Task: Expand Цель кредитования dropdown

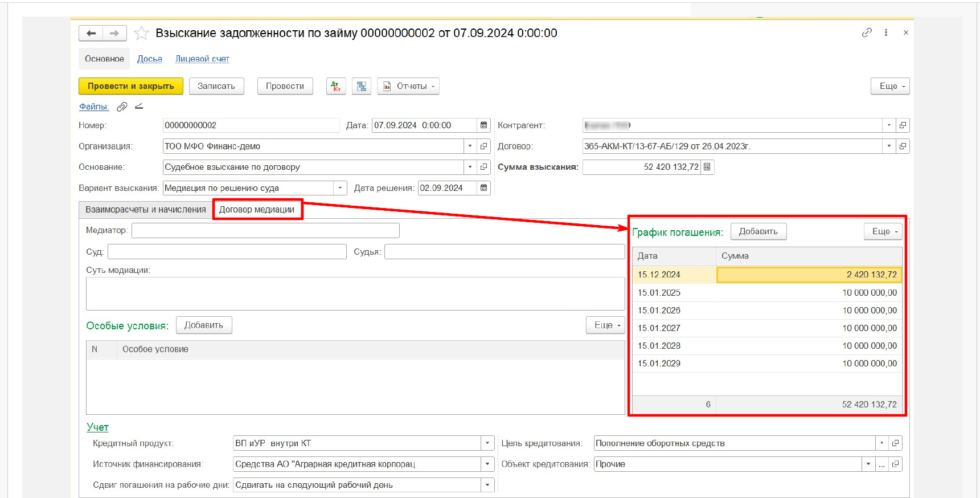Action: (x=881, y=443)
